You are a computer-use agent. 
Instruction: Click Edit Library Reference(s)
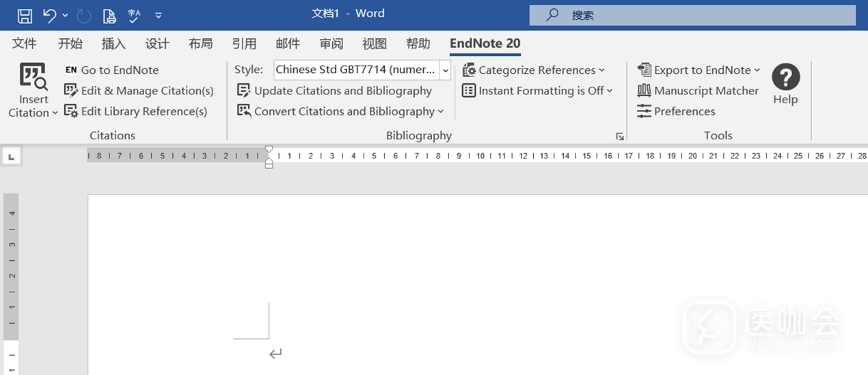tap(135, 111)
